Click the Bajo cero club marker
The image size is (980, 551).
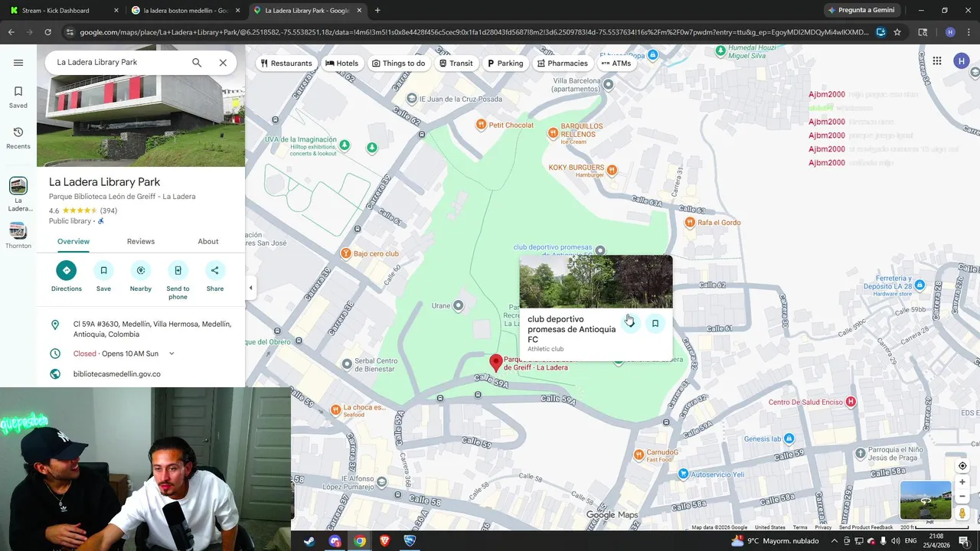(x=346, y=253)
